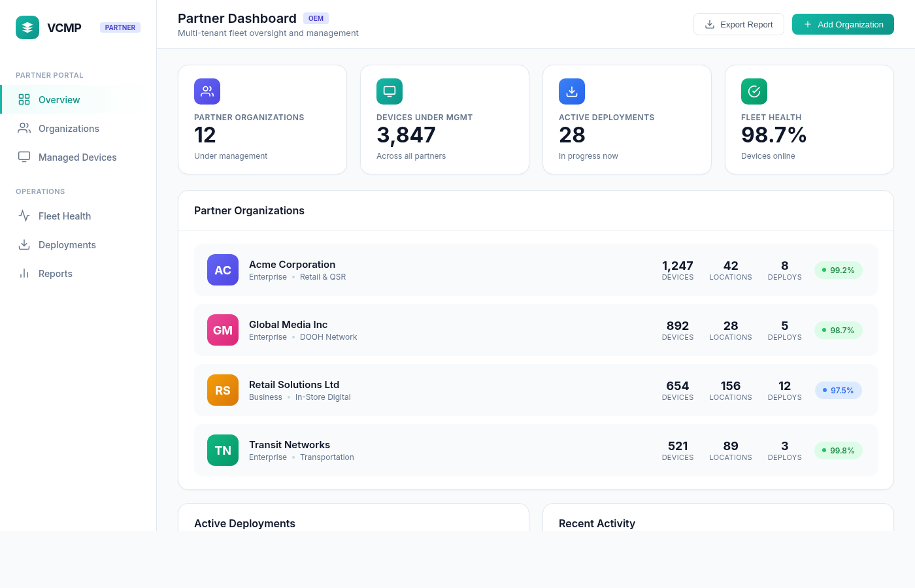
Task: Click the 97.5% health badge for Retail Solutions
Action: (838, 390)
